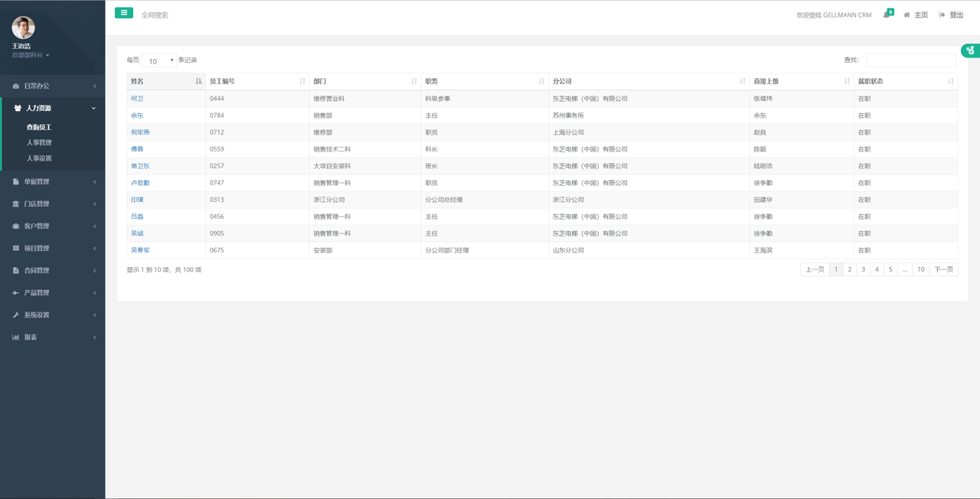Screen dimensions: 980x499
Task: Open employee link 何卫
Action: 137,99
